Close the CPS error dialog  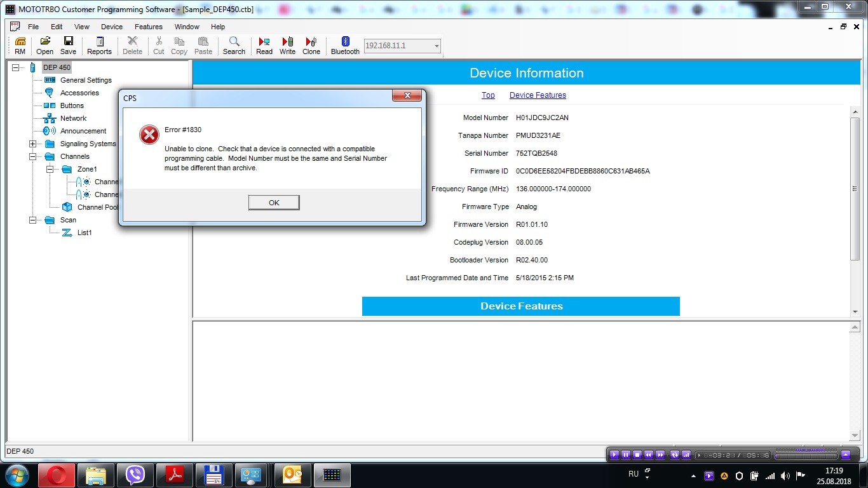click(407, 95)
